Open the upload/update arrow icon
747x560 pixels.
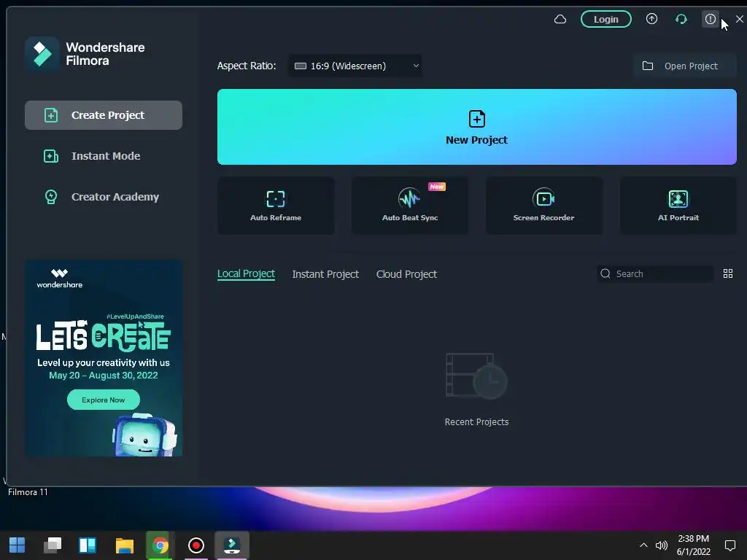[651, 19]
